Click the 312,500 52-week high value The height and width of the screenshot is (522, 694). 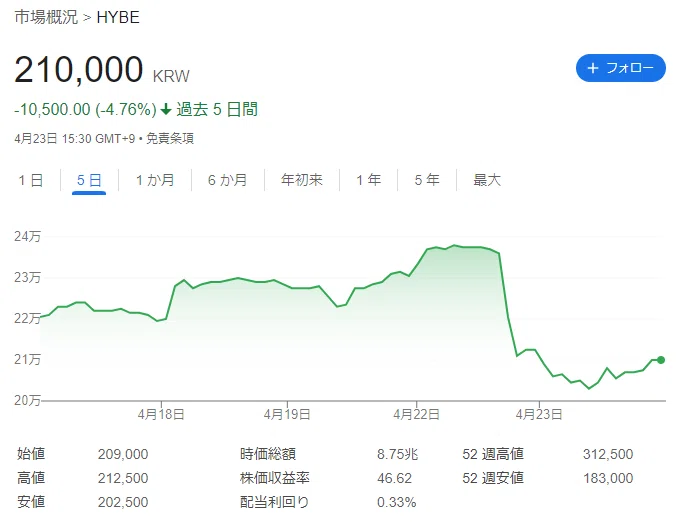608,454
